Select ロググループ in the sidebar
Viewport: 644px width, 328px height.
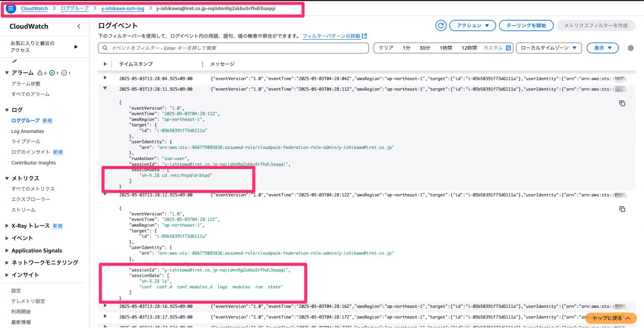[x=25, y=121]
